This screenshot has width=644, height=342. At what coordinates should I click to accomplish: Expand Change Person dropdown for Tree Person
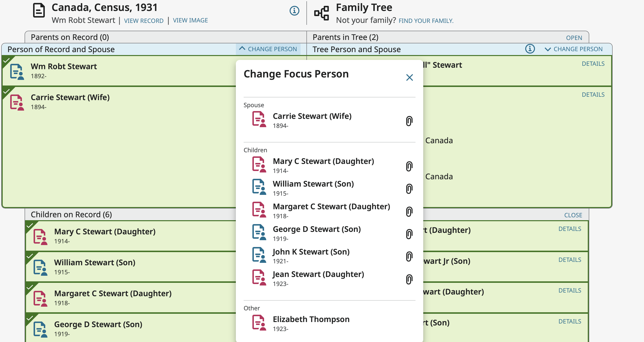coord(574,49)
